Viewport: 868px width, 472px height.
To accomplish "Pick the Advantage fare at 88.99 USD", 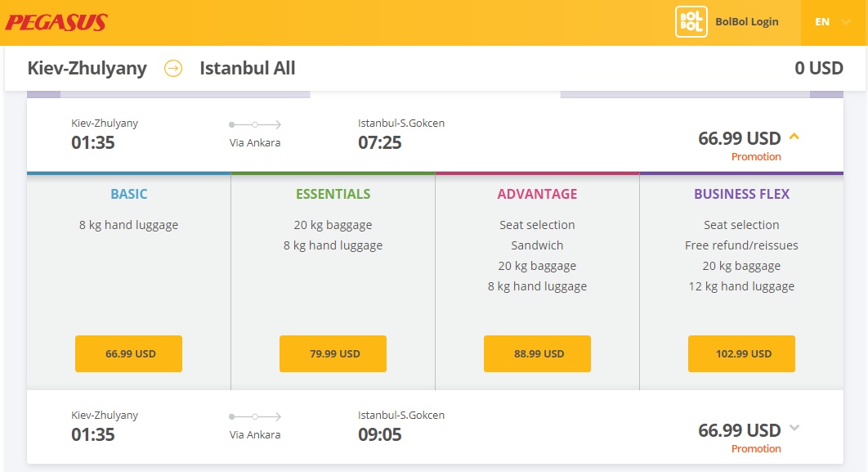I will pyautogui.click(x=537, y=353).
